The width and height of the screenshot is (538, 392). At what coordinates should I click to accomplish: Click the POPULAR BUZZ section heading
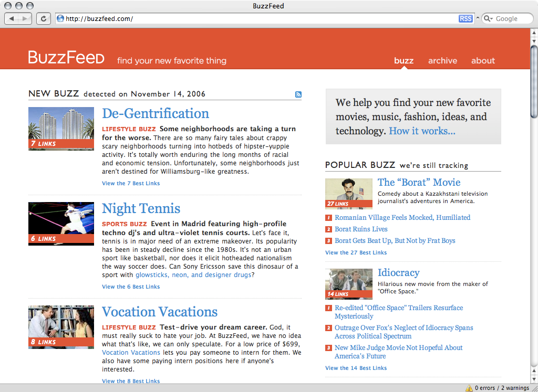360,165
